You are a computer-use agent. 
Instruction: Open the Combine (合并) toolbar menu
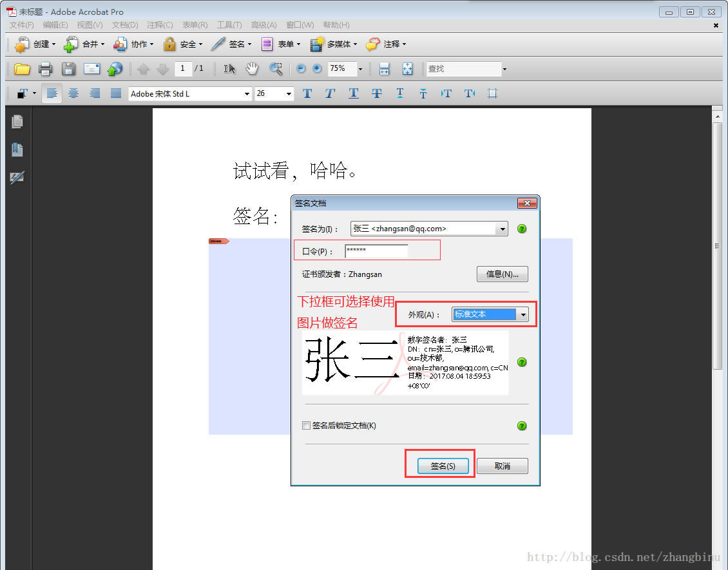tap(84, 44)
